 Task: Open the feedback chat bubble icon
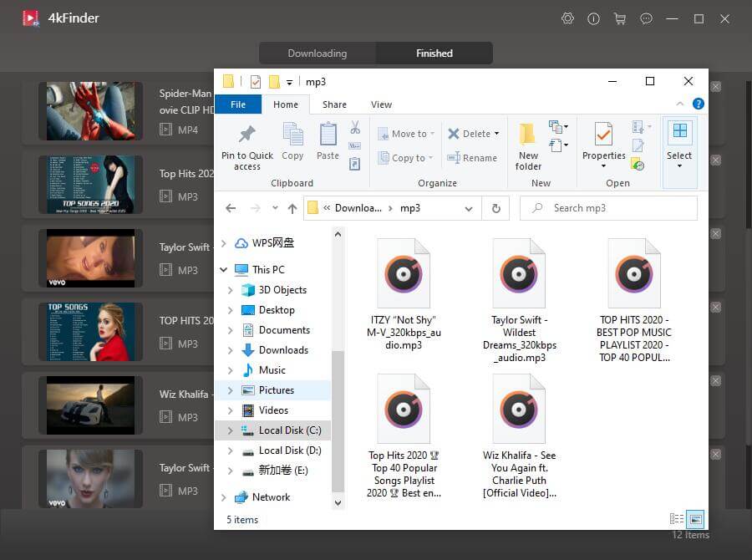click(x=646, y=18)
